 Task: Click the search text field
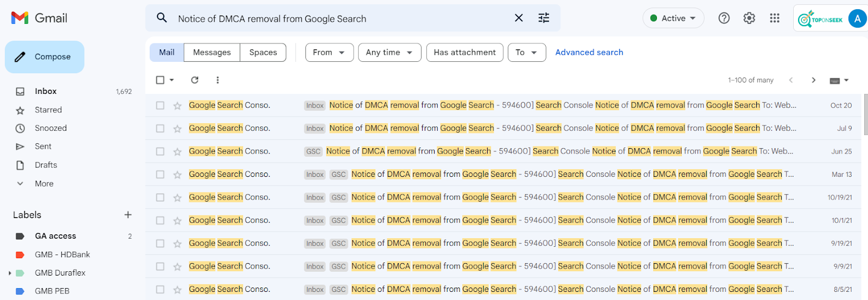click(x=342, y=18)
